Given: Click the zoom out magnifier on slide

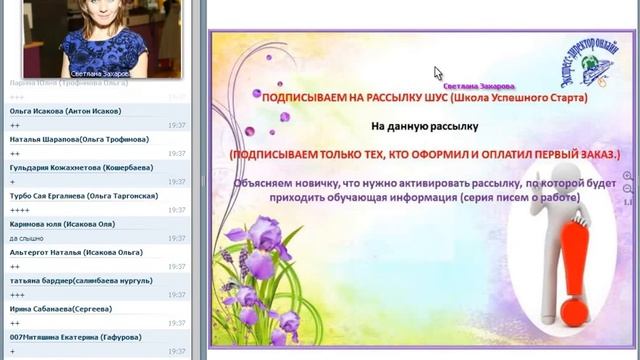Looking at the screenshot, I should [628, 189].
